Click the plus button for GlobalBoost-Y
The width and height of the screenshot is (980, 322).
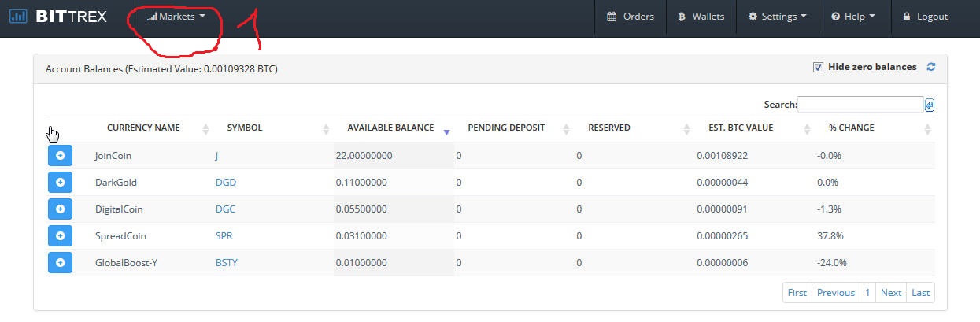pyautogui.click(x=60, y=262)
